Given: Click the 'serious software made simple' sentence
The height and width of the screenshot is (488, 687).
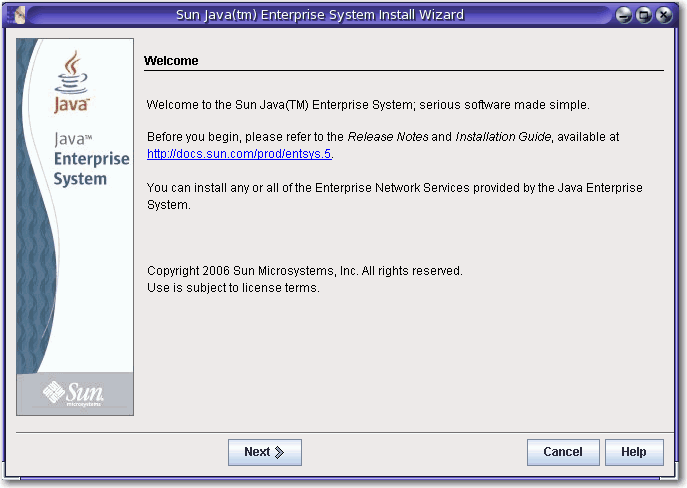Looking at the screenshot, I should pos(368,105).
